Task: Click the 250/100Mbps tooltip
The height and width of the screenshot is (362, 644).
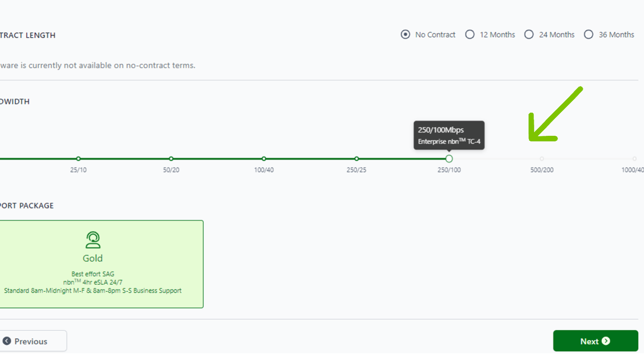Action: pos(449,135)
